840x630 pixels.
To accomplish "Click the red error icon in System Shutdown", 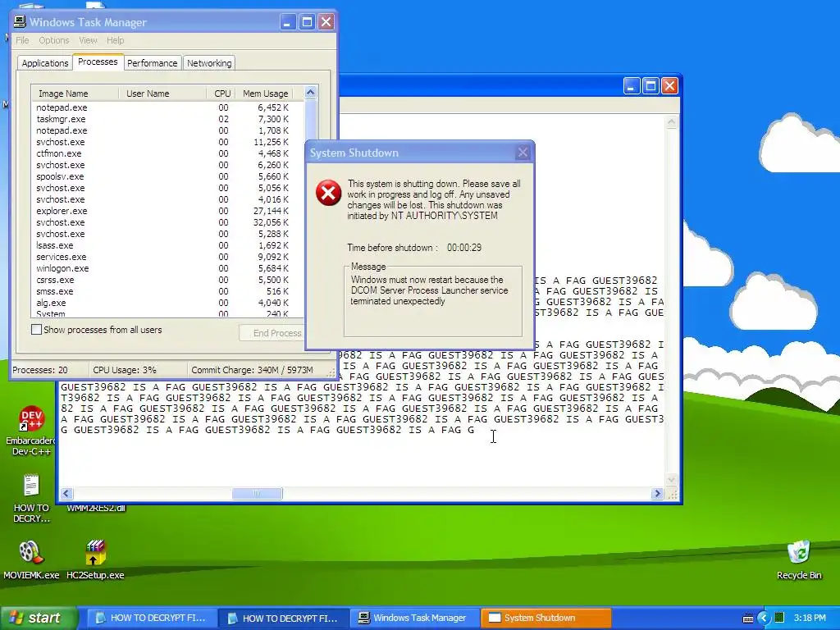I will [x=328, y=193].
